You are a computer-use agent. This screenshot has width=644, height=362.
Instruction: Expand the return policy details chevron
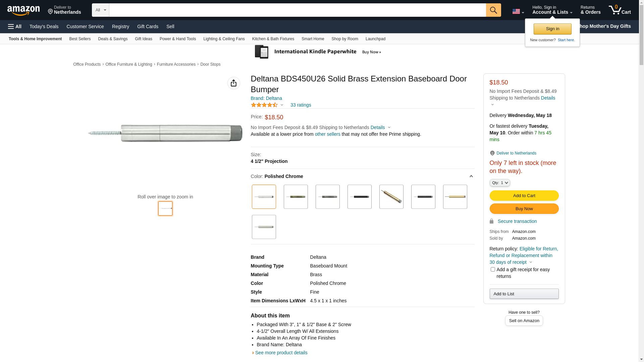[531, 262]
